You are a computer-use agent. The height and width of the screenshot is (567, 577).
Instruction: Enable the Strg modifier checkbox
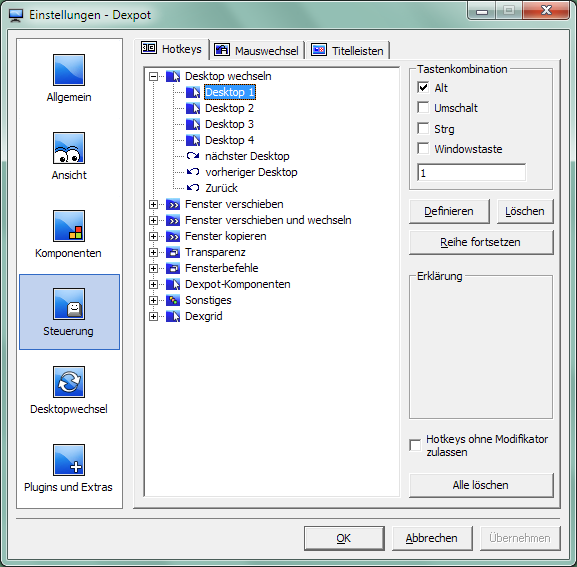tap(423, 128)
